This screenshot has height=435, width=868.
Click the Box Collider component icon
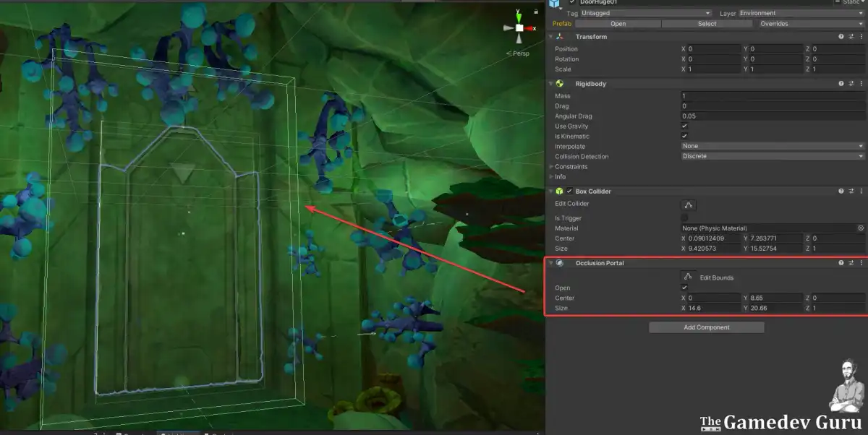click(x=561, y=191)
